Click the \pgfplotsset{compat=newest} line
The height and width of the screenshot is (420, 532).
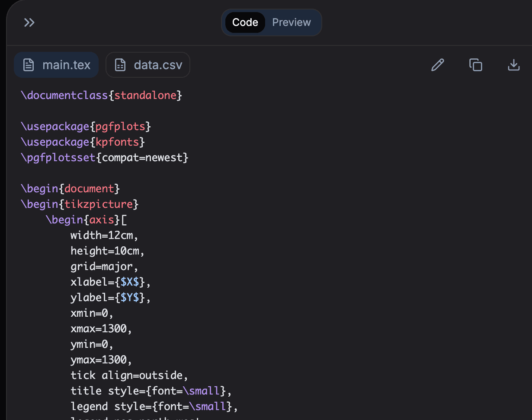coord(104,158)
